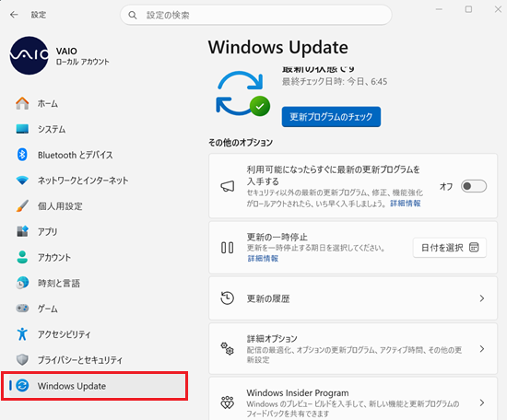Click the search magnifier icon
This screenshot has height=420, width=507.
click(133, 15)
